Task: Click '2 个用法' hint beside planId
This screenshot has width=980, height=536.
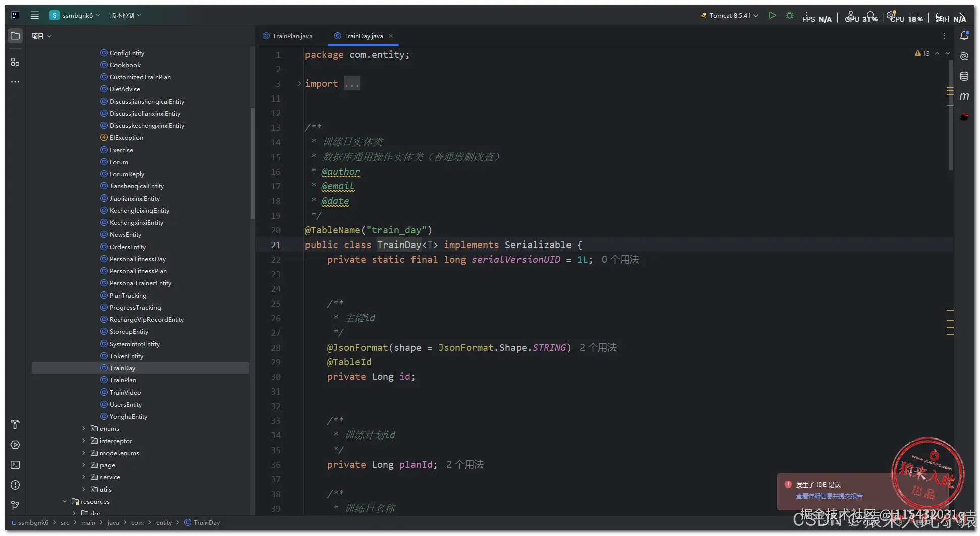Action: pyautogui.click(x=465, y=464)
